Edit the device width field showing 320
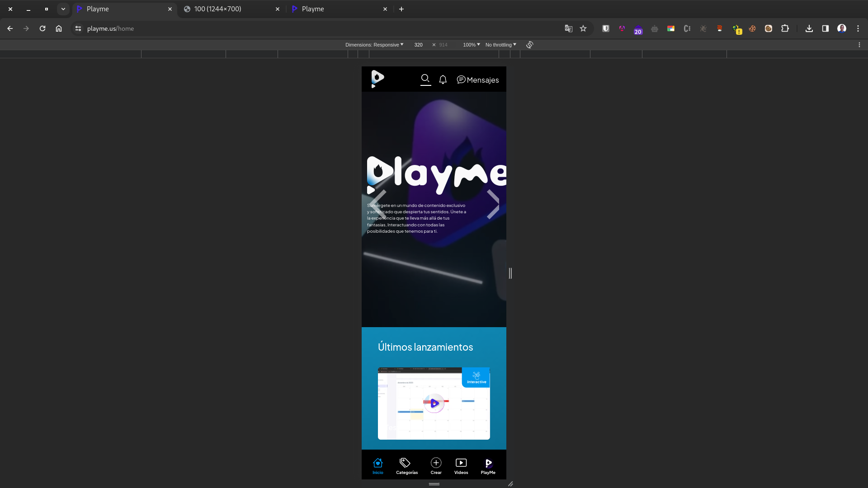Viewport: 868px width, 488px height. 418,45
